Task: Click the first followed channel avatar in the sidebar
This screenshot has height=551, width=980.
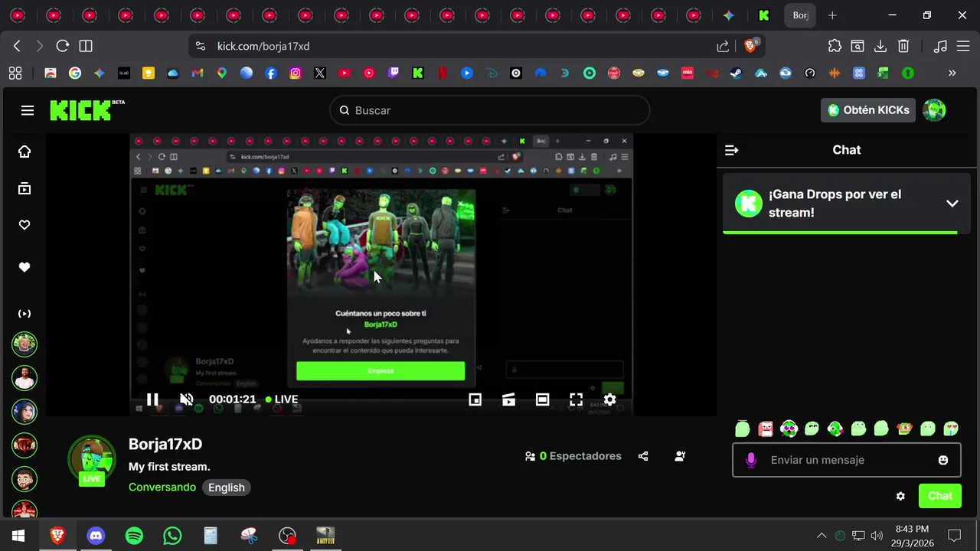Action: tap(24, 344)
